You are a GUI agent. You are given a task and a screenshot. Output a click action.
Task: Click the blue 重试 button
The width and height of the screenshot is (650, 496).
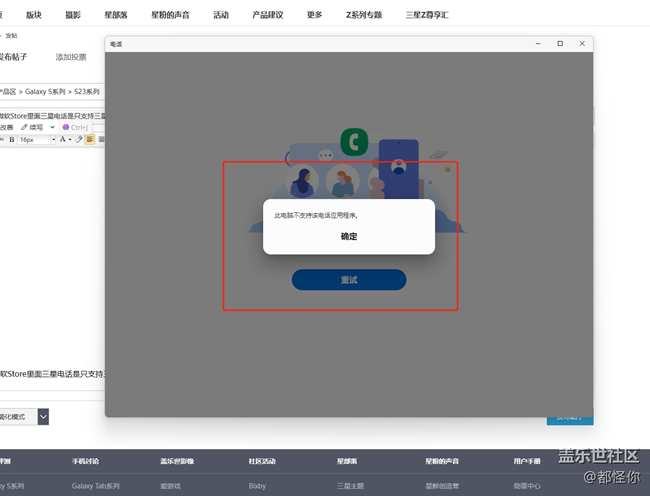349,280
